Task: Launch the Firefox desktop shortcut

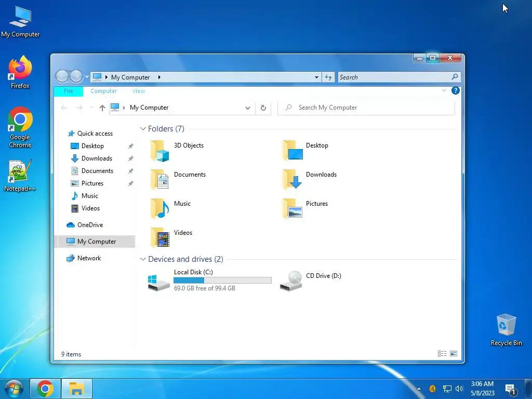Action: [x=20, y=72]
